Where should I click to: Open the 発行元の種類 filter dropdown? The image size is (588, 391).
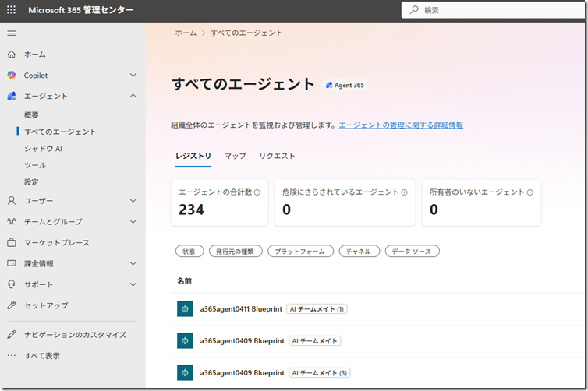(x=236, y=252)
